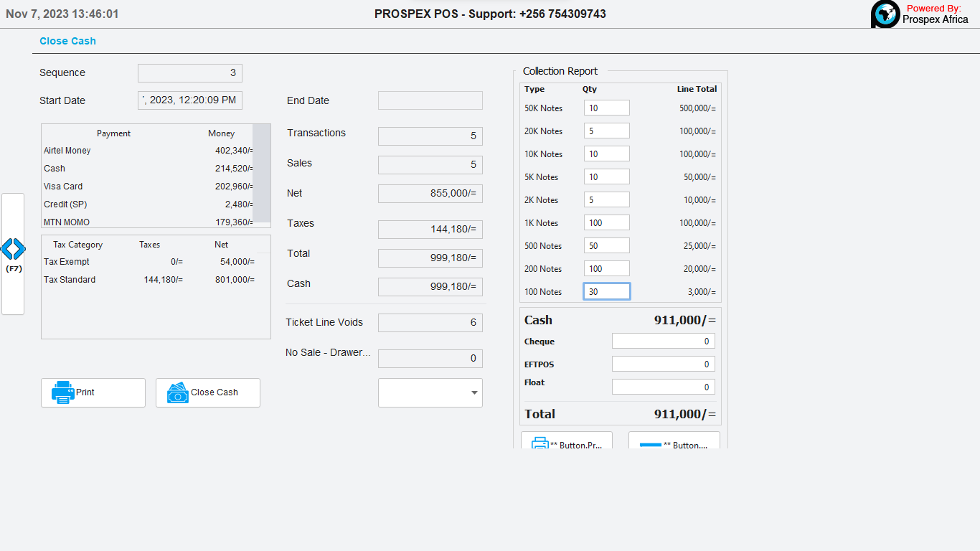Click the blue bar icon button in Collection Report
This screenshot has height=551, width=980.
pyautogui.click(x=650, y=445)
